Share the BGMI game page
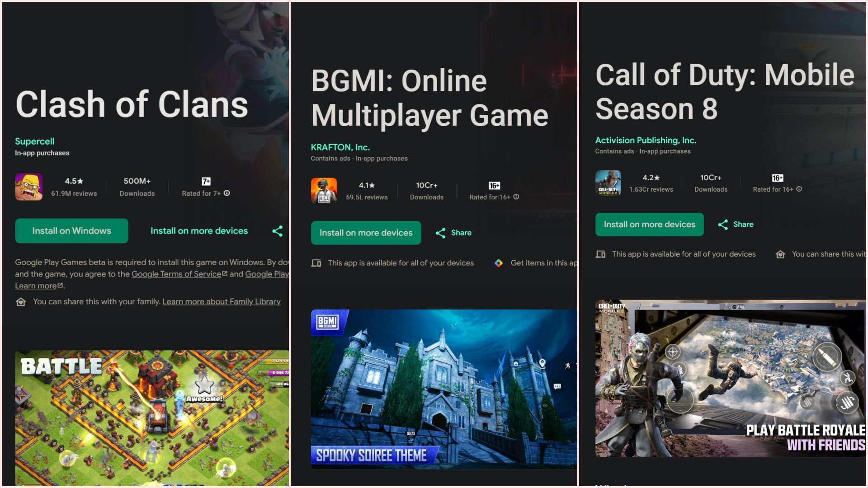Image resolution: width=868 pixels, height=488 pixels. (x=453, y=233)
